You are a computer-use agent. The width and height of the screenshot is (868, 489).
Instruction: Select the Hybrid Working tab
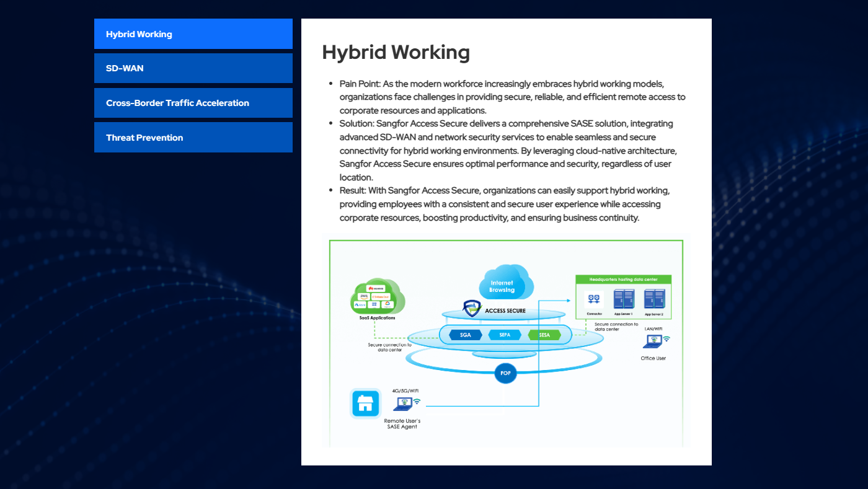pos(193,34)
